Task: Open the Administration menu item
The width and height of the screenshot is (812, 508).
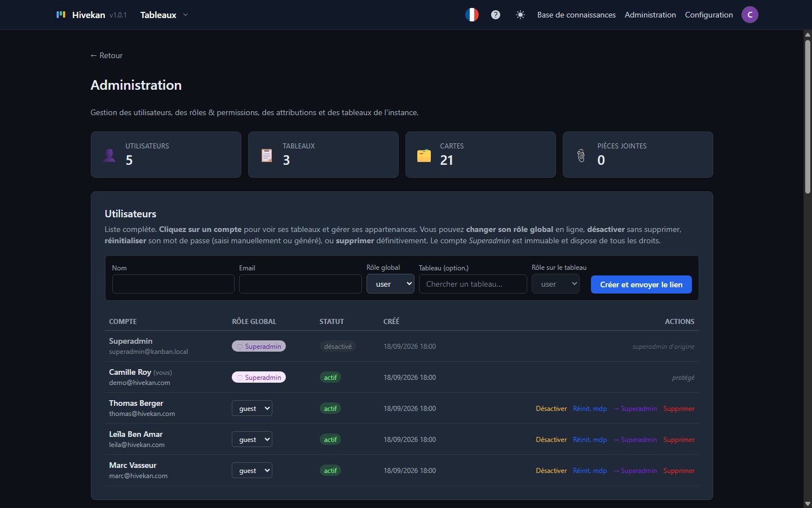Action: pyautogui.click(x=650, y=15)
